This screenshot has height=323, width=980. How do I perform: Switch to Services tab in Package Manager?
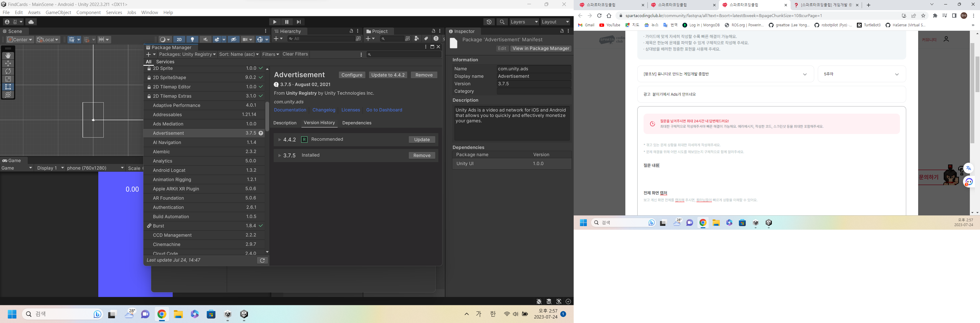[165, 62]
